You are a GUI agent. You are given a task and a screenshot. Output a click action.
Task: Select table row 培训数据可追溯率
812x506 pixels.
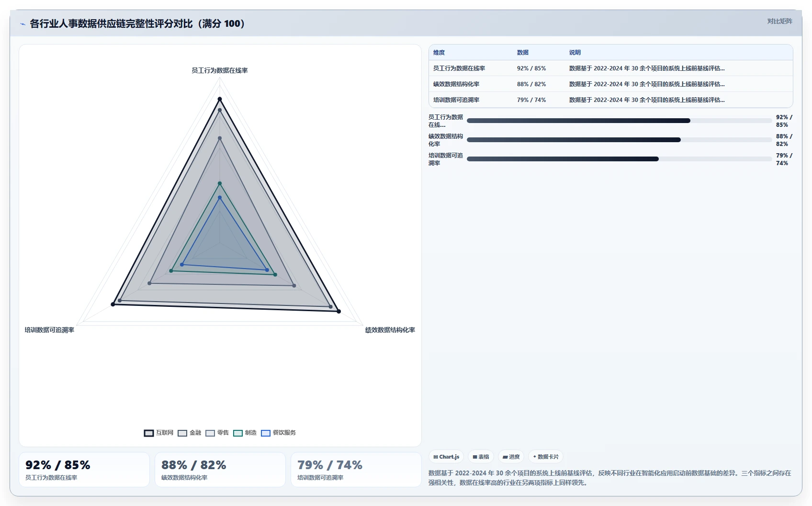point(611,100)
